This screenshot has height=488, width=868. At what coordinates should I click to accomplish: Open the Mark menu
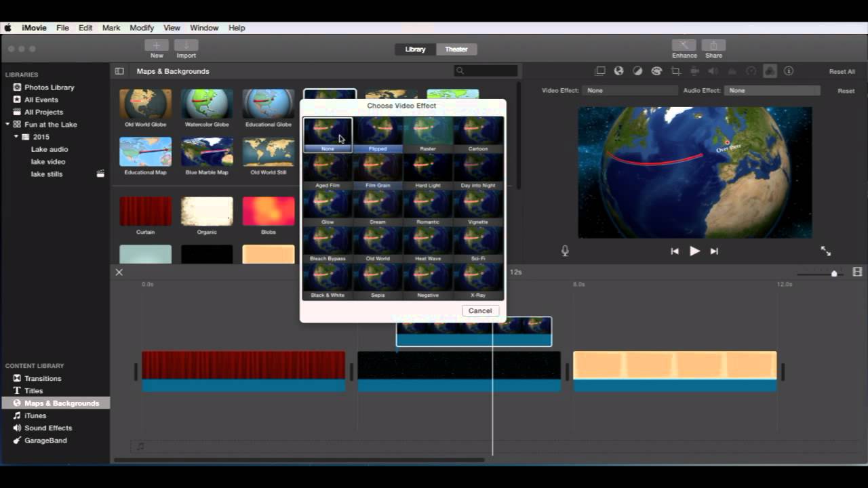tap(111, 28)
